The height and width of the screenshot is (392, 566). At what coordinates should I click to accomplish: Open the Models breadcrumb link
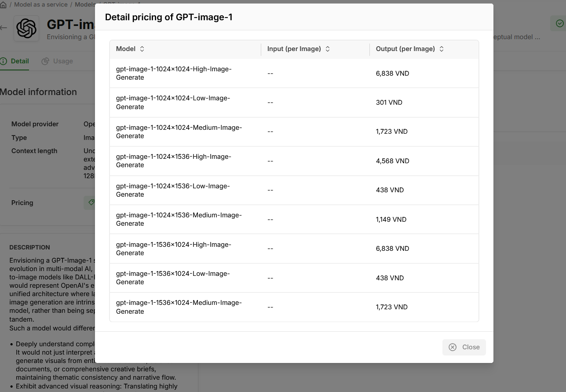[85, 4]
